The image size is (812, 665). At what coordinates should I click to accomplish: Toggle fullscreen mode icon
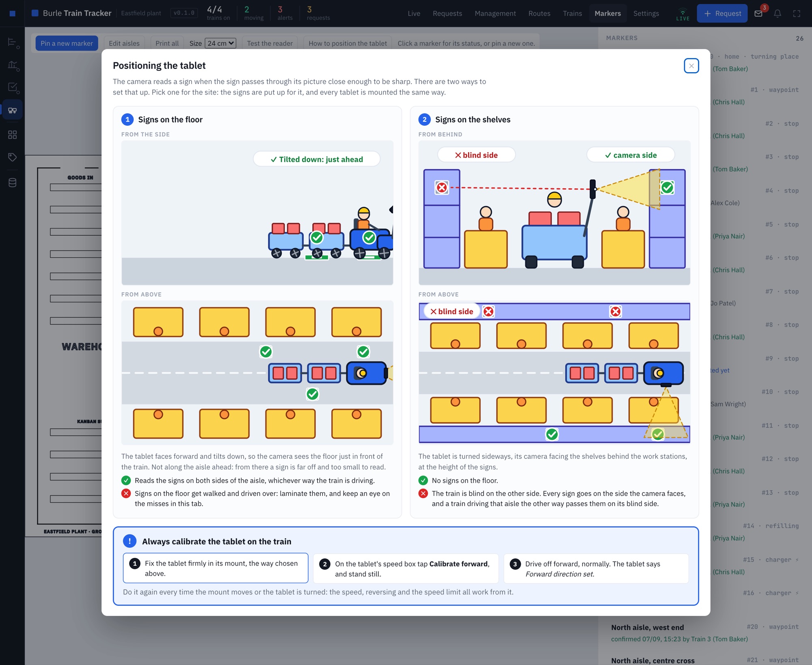[x=797, y=13]
